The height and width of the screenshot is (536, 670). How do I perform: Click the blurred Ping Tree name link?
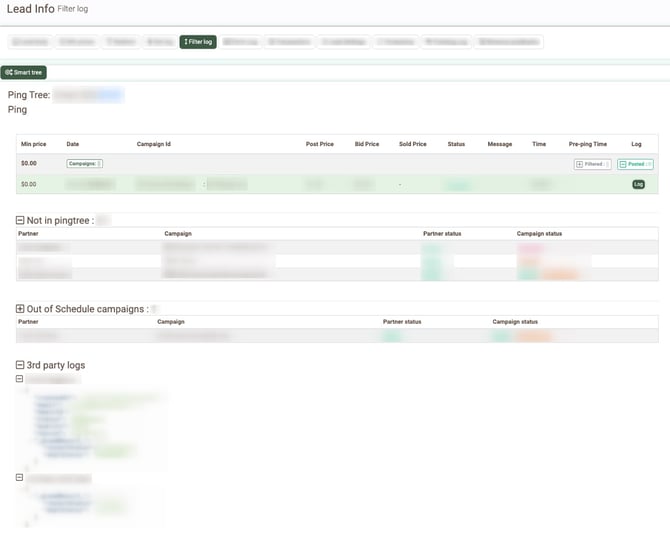[x=88, y=95]
